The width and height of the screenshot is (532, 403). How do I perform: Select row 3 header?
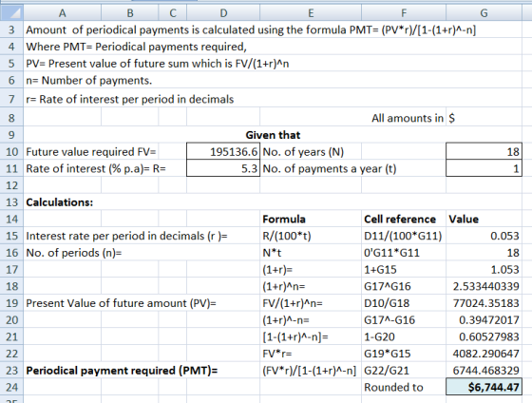coord(11,29)
